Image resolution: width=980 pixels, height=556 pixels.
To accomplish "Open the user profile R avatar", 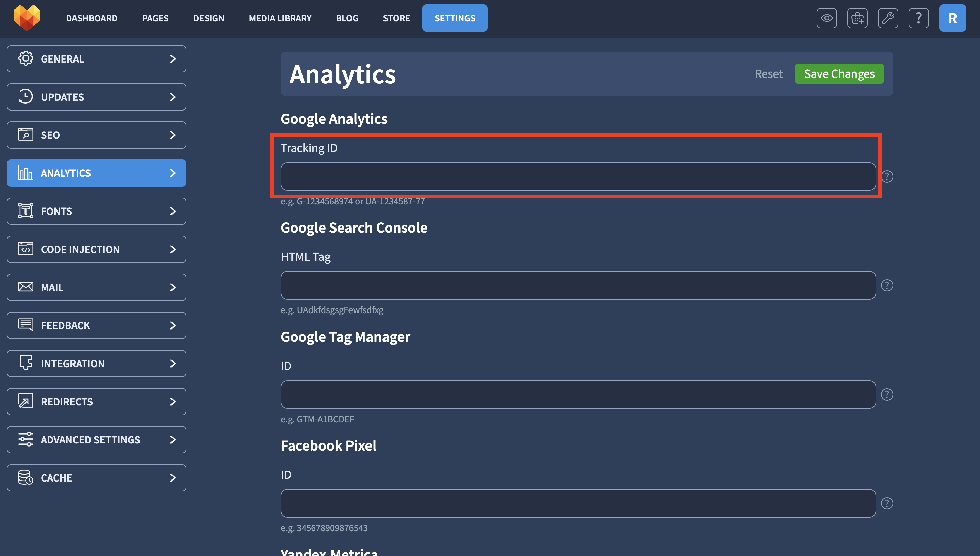I will [x=952, y=18].
